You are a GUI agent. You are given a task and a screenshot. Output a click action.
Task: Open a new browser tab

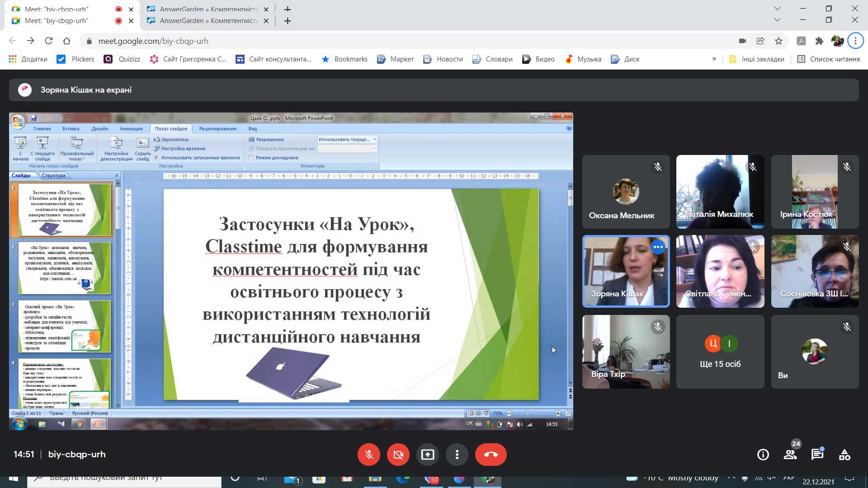coord(288,21)
